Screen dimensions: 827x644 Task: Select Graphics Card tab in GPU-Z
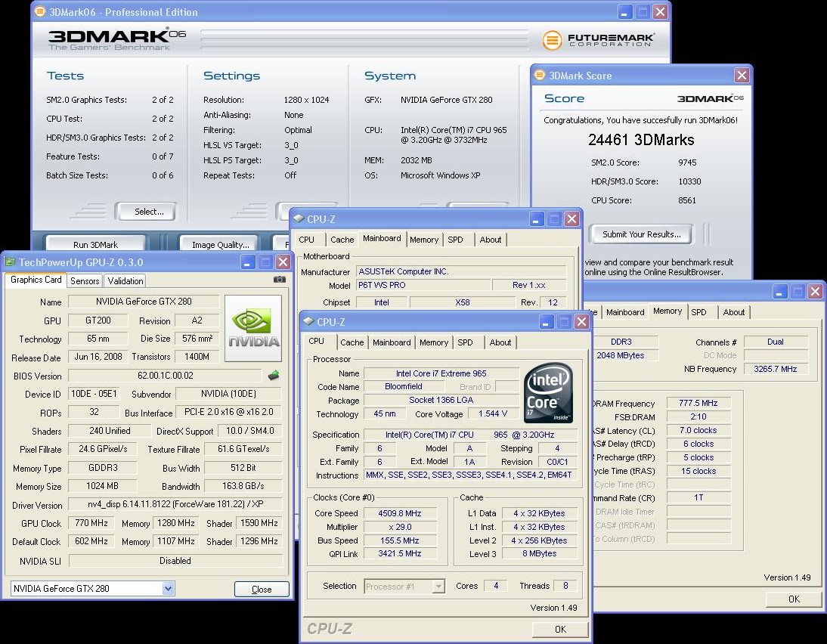click(x=36, y=280)
